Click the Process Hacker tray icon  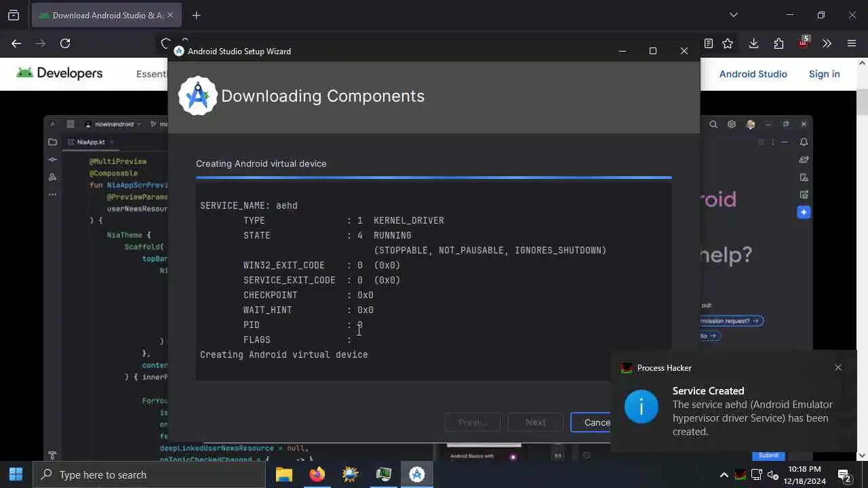pos(741,475)
